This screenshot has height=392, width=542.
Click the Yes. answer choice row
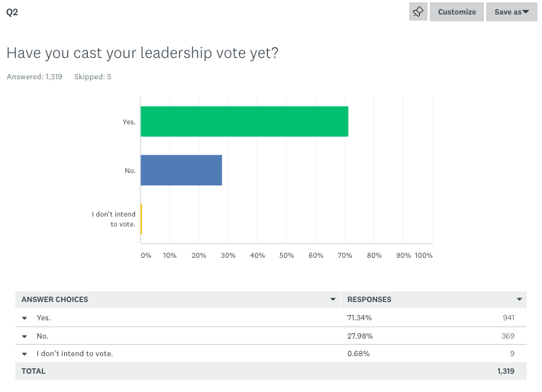tap(44, 318)
